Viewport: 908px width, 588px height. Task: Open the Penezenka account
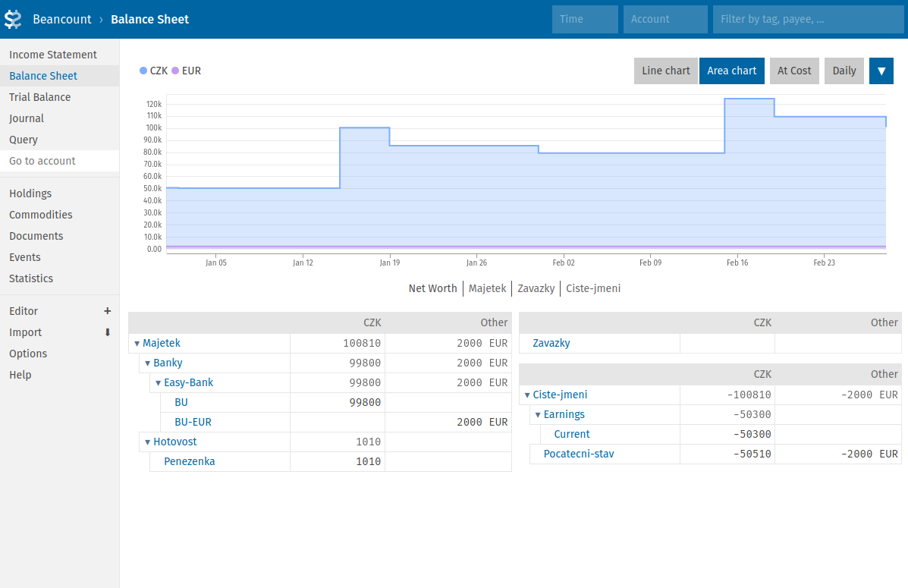coord(190,461)
